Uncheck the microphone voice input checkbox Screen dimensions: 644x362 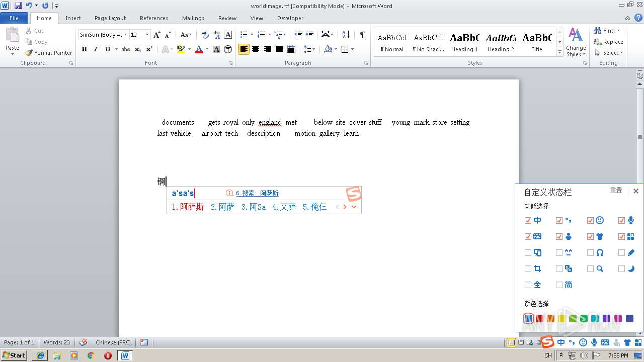621,220
